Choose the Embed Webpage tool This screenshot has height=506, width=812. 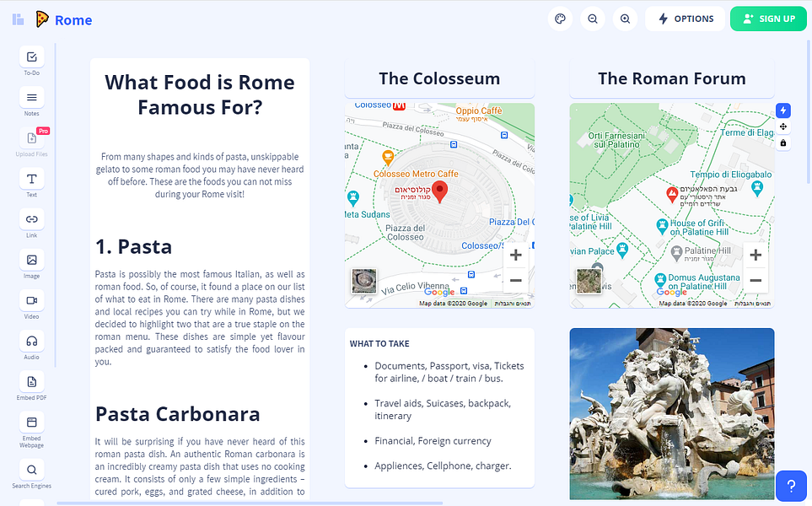click(x=31, y=423)
